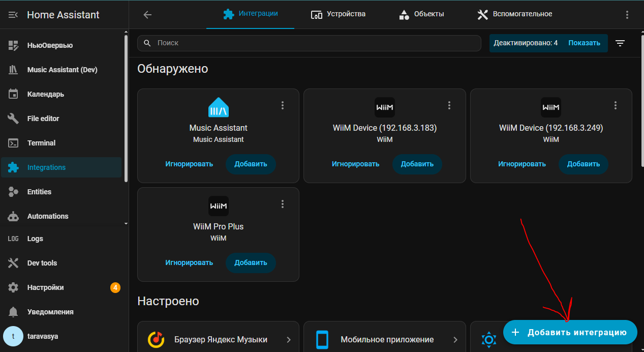Show deactivated integrations via Показать
Screen dimensions: 644x352
point(585,43)
